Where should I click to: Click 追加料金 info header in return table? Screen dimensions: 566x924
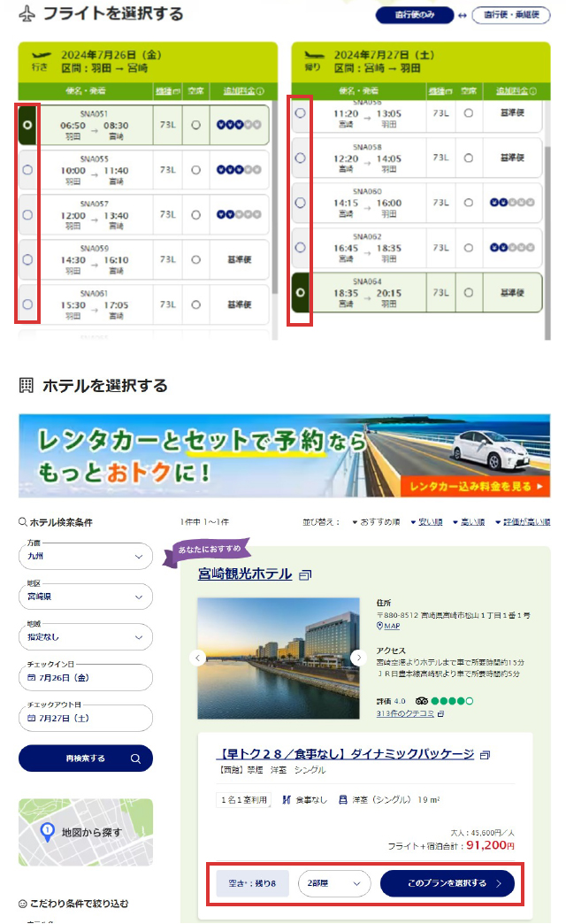point(516,91)
